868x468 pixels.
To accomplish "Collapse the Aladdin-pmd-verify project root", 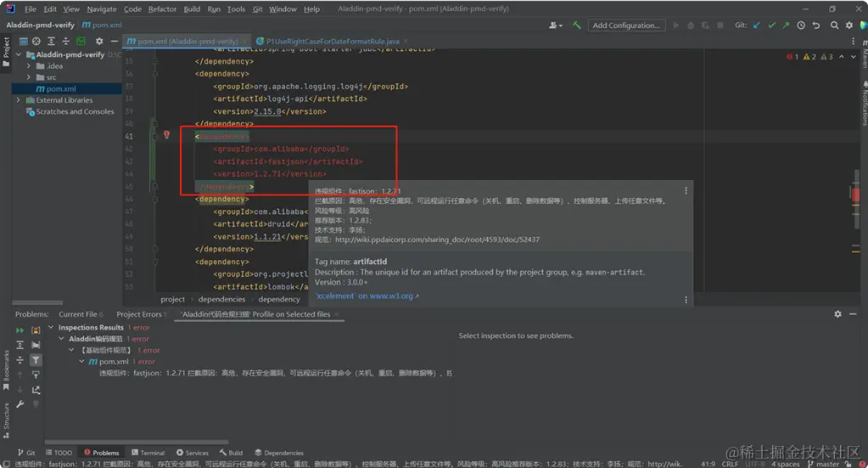I will tap(19, 55).
